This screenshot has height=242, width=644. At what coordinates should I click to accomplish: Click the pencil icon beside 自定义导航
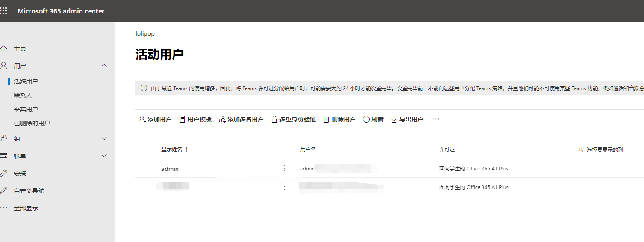3,190
